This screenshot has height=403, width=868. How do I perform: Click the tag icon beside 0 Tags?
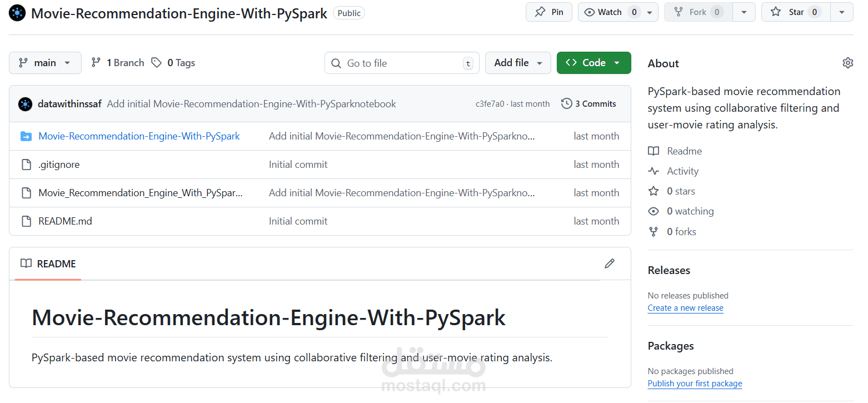(x=157, y=63)
